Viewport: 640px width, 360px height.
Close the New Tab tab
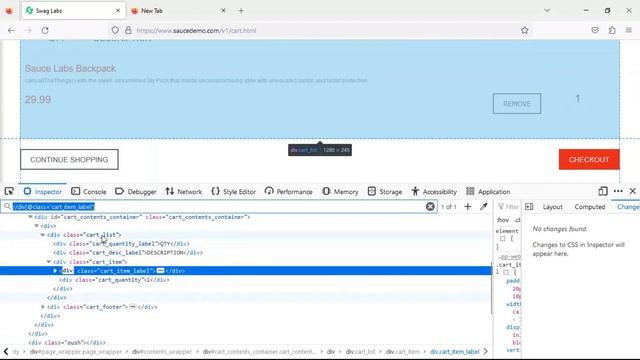tap(223, 11)
